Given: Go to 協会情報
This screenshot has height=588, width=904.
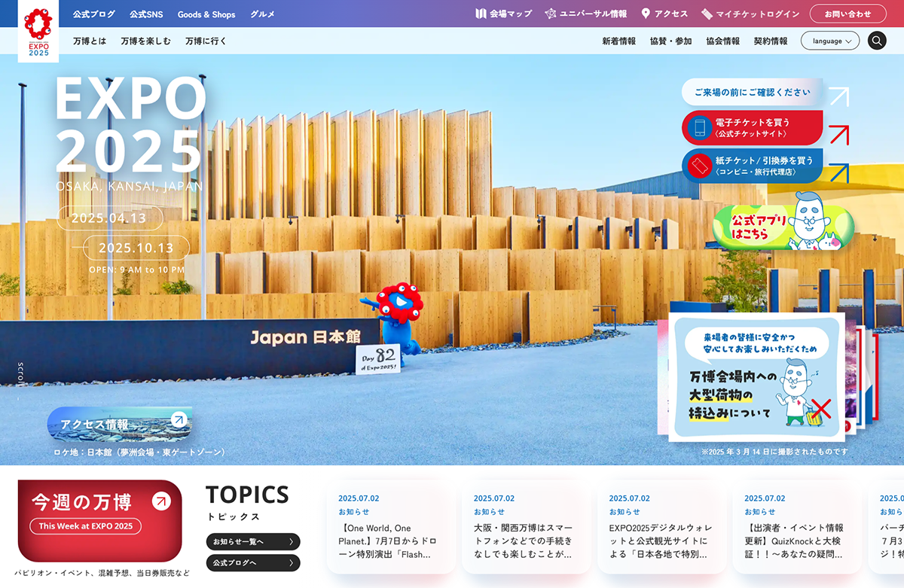Looking at the screenshot, I should point(722,41).
